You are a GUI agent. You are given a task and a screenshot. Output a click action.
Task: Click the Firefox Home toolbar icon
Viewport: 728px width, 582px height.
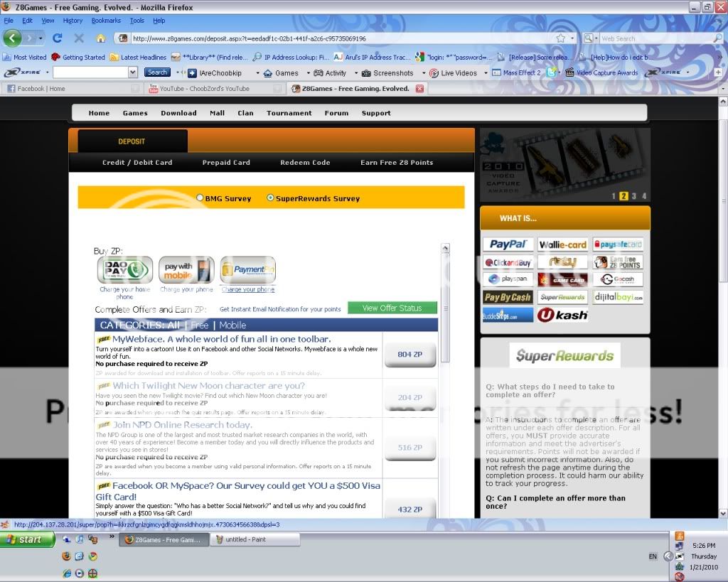tap(100, 38)
